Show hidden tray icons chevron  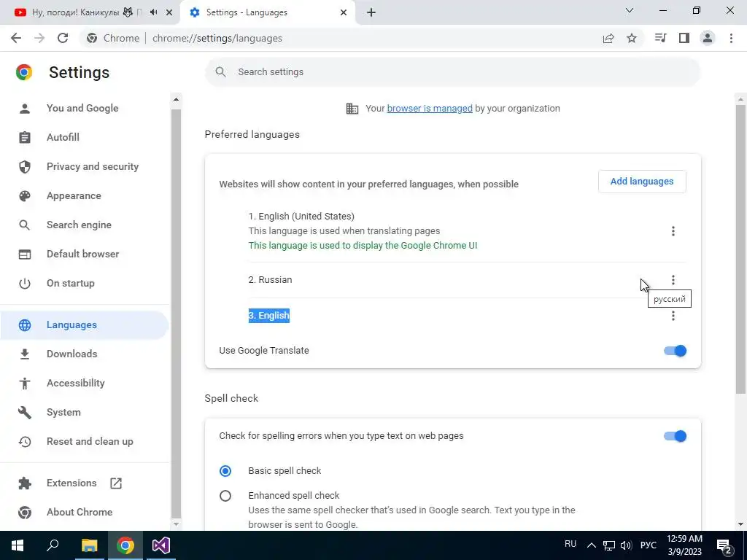pyautogui.click(x=591, y=545)
